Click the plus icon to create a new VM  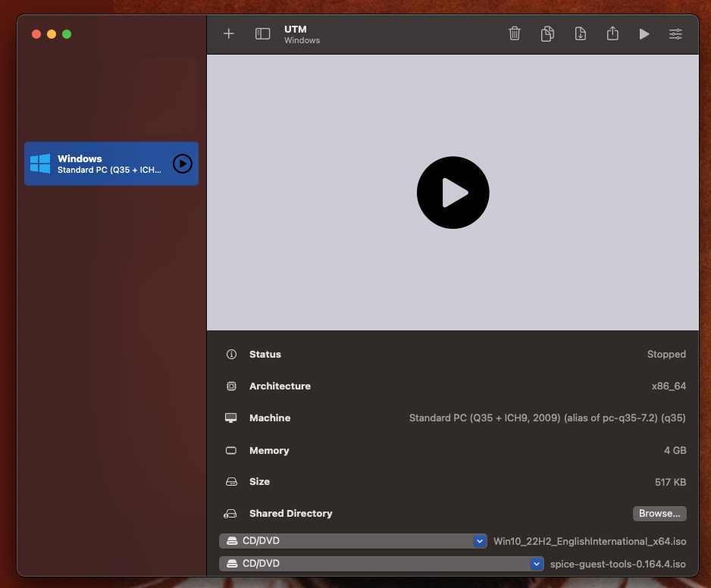[x=229, y=33]
